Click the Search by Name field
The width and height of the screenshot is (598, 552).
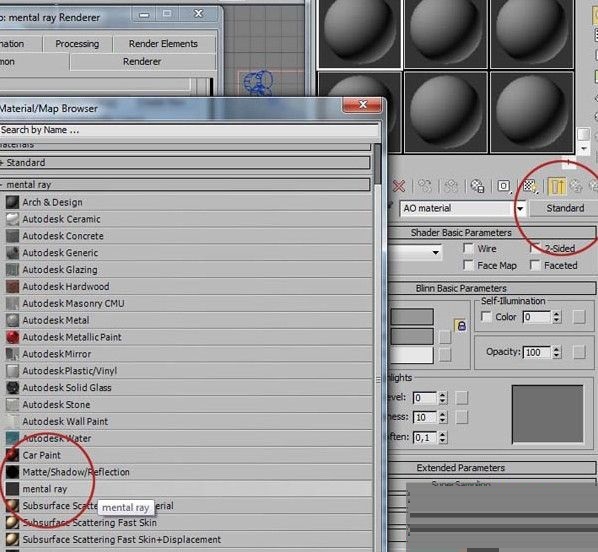(189, 130)
